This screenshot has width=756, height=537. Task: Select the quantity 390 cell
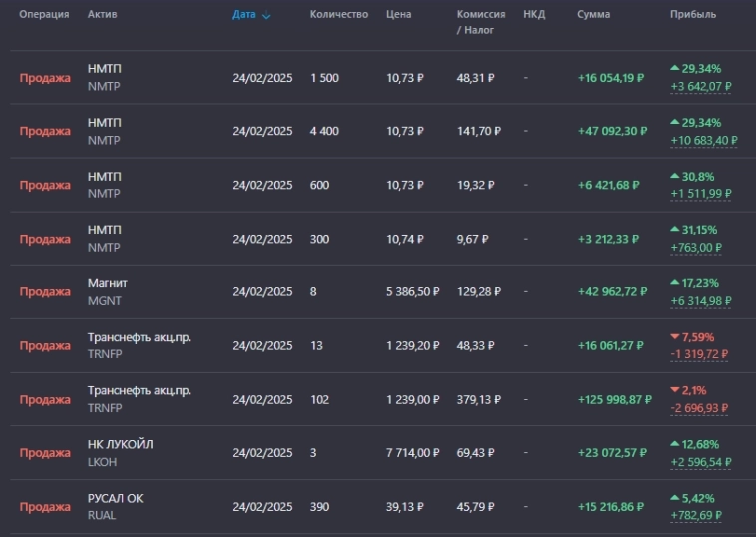tap(319, 508)
